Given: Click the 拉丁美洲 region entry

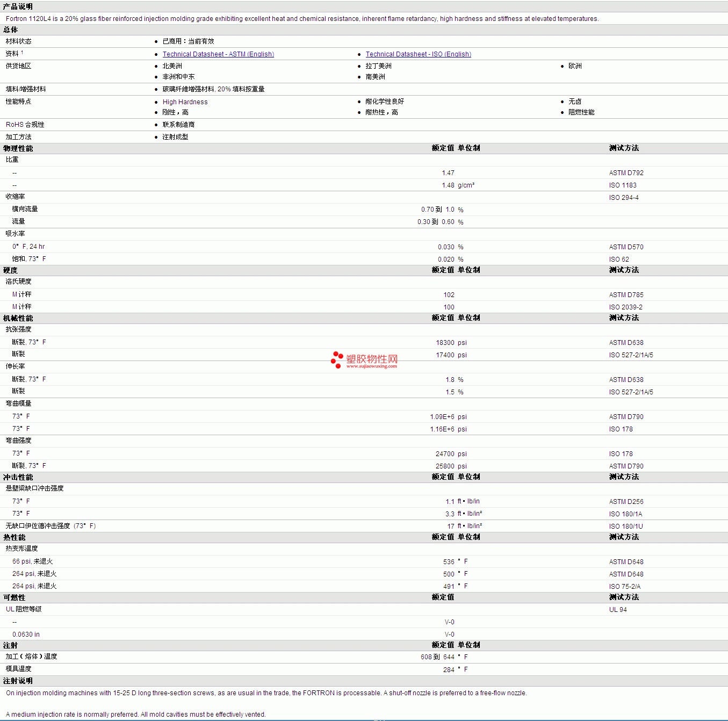Looking at the screenshot, I should [x=379, y=66].
